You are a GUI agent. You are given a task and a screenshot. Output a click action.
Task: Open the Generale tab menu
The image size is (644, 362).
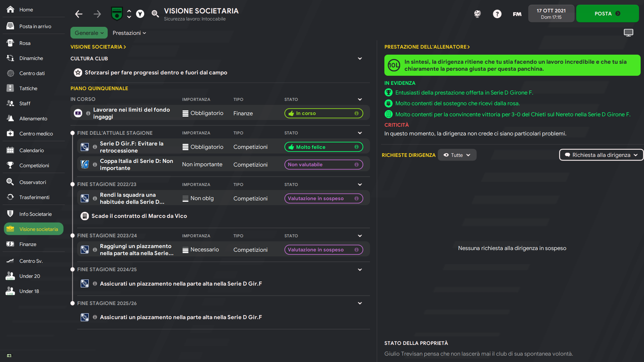pyautogui.click(x=89, y=33)
